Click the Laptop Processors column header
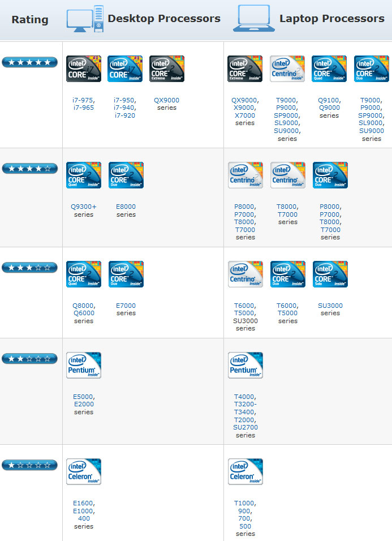This screenshot has width=392, height=541. [332, 18]
